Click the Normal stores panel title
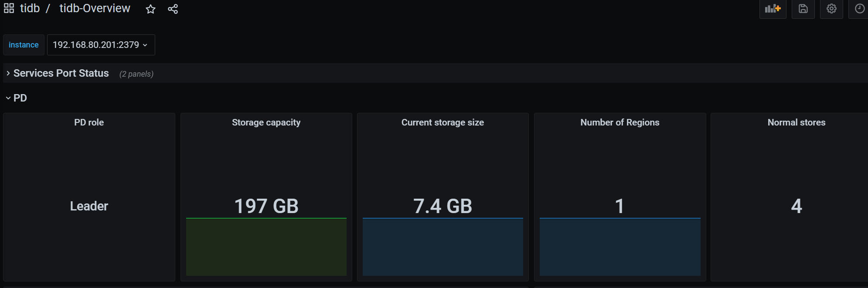 coord(796,122)
